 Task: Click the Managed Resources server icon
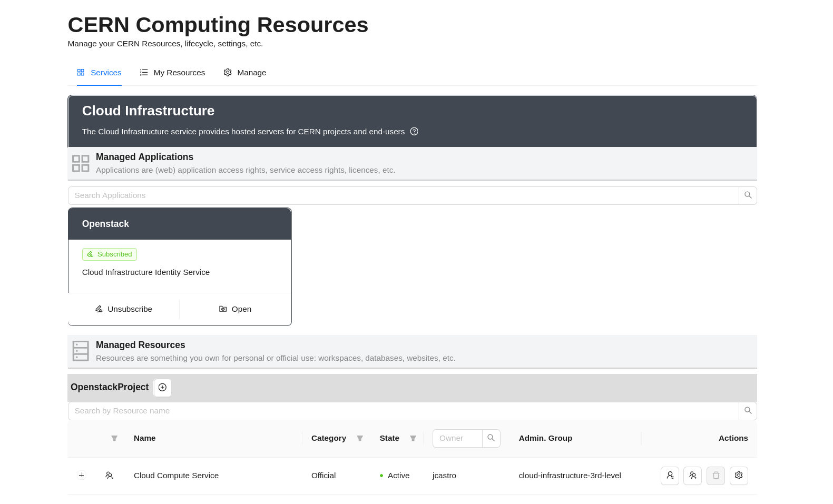click(81, 351)
